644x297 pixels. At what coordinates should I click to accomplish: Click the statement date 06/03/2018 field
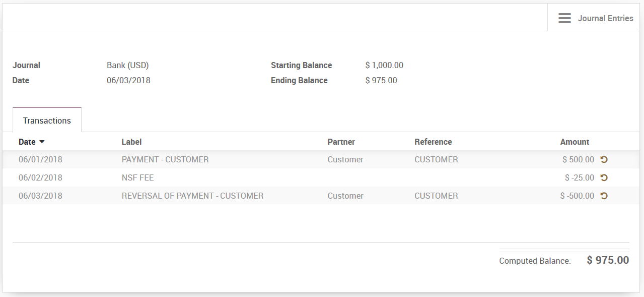(128, 80)
